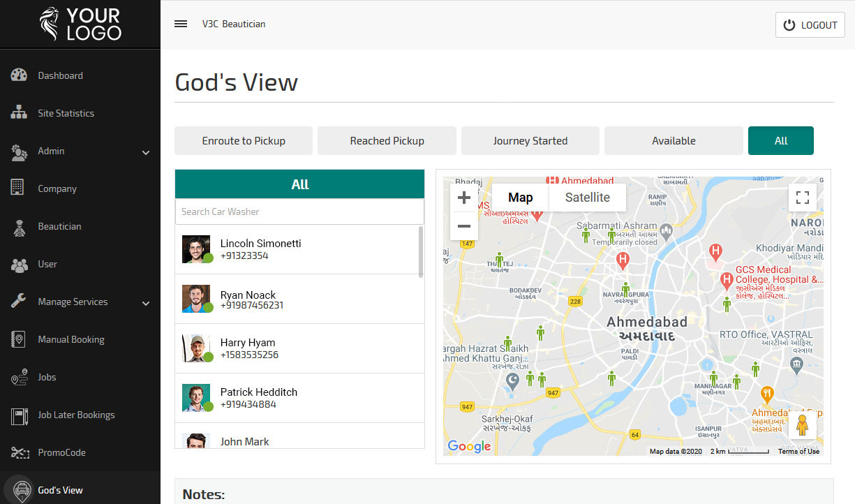Select Lincoln Simonetti's photo

click(196, 249)
